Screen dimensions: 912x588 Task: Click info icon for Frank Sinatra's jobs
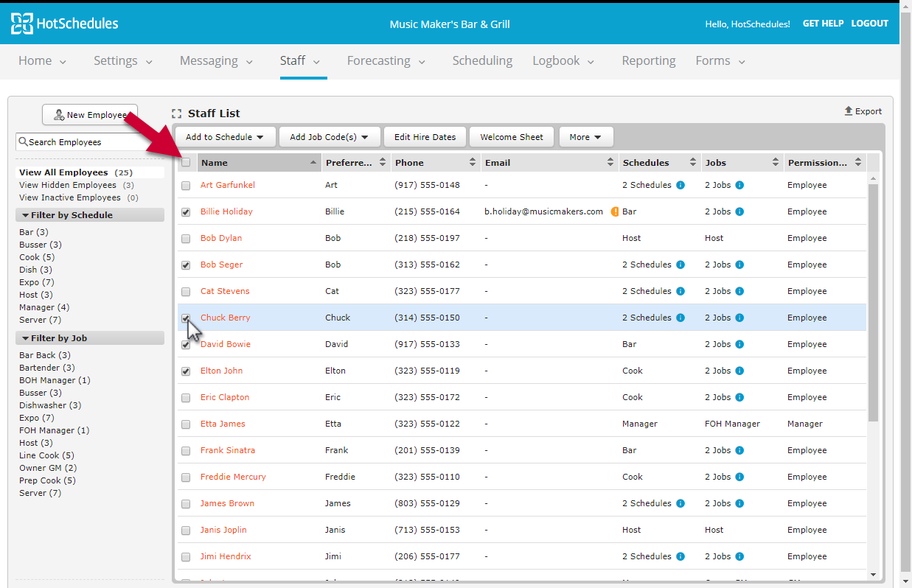point(739,450)
